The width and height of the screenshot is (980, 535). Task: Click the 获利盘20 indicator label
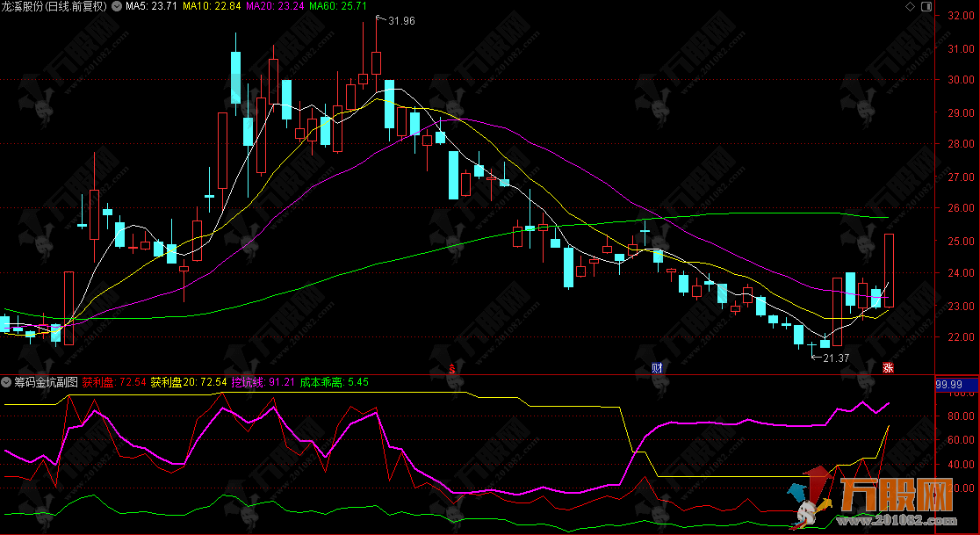pyautogui.click(x=189, y=382)
